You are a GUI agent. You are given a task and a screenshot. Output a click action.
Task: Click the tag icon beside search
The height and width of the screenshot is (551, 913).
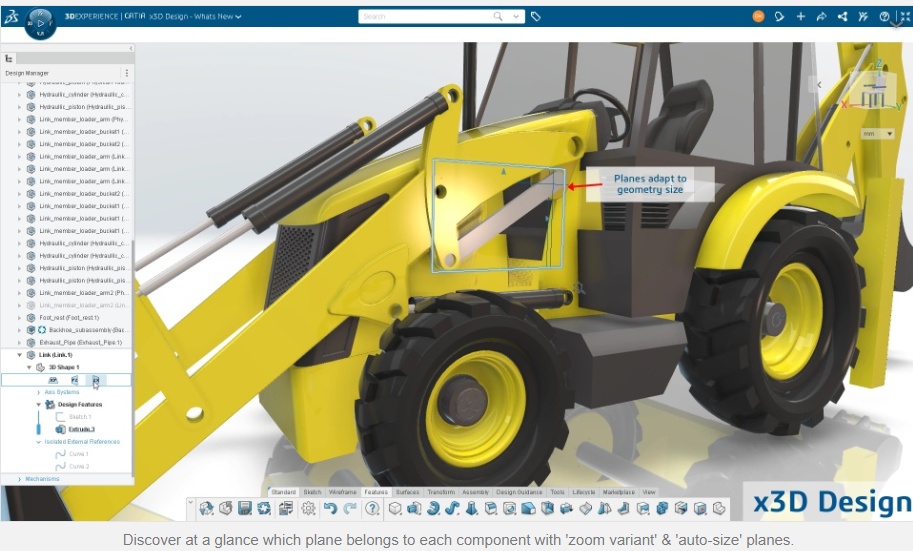click(x=536, y=16)
